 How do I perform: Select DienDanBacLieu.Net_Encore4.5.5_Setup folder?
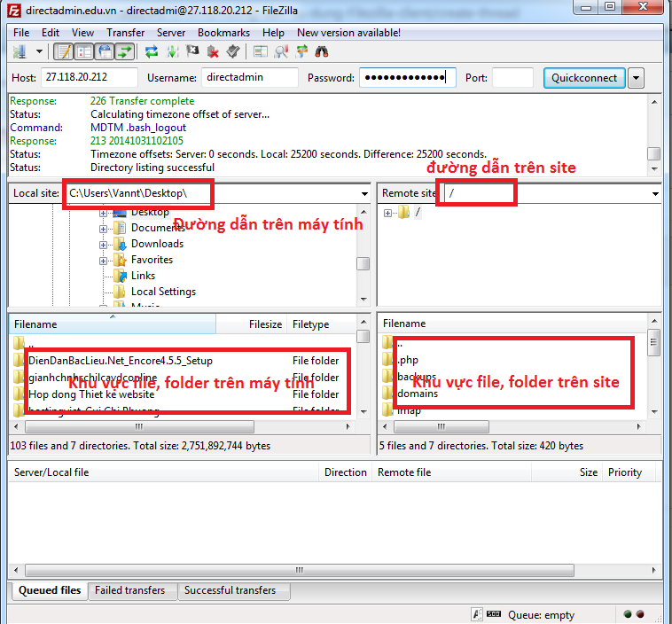click(x=121, y=361)
